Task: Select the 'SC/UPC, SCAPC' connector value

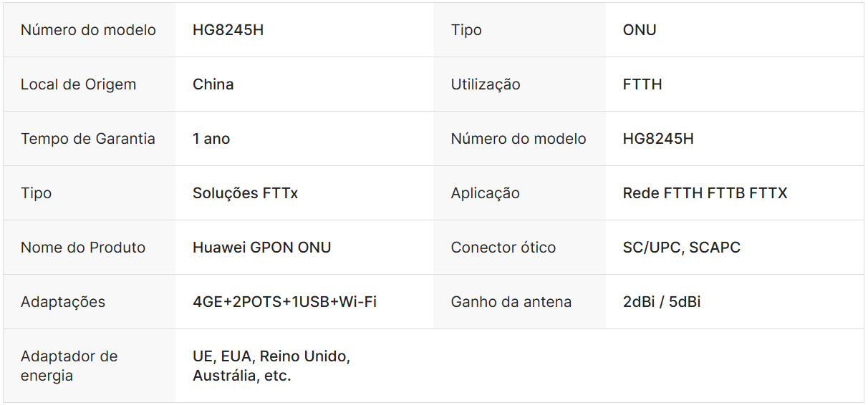Action: pos(682,248)
